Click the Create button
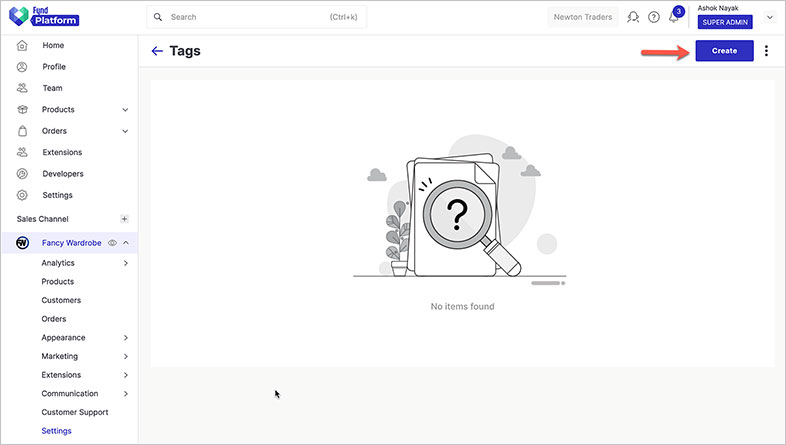 [x=724, y=51]
